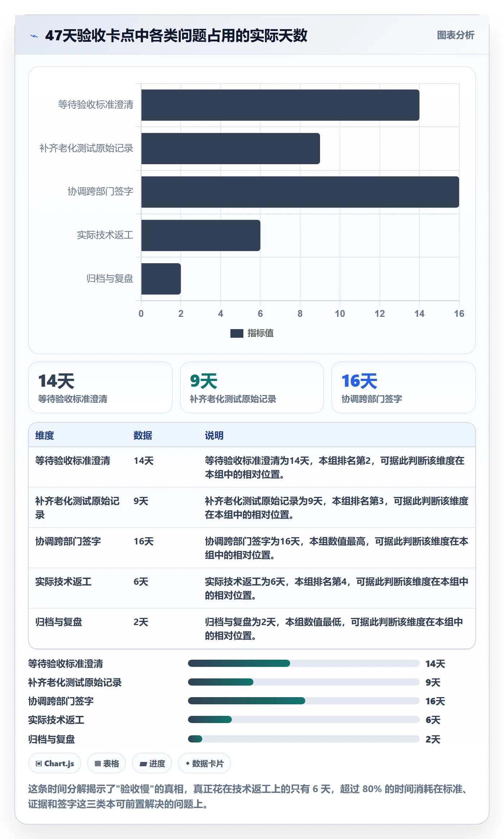Click the blue 16天 value in the data card
This screenshot has width=504, height=839.
(x=359, y=381)
